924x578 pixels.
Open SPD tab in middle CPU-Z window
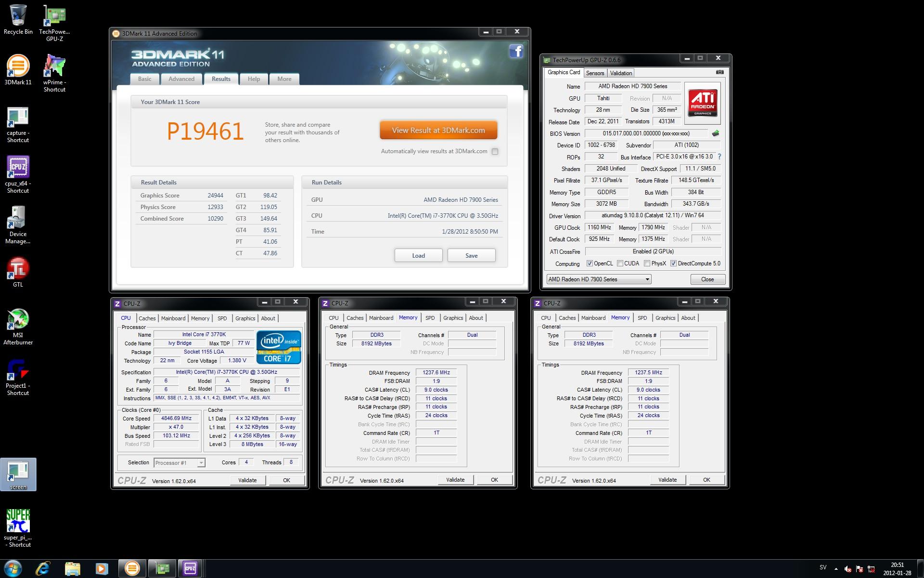[430, 318]
